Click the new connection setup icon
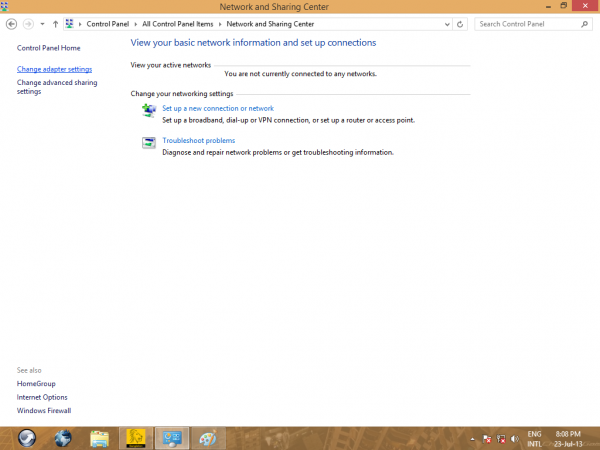 [x=149, y=111]
